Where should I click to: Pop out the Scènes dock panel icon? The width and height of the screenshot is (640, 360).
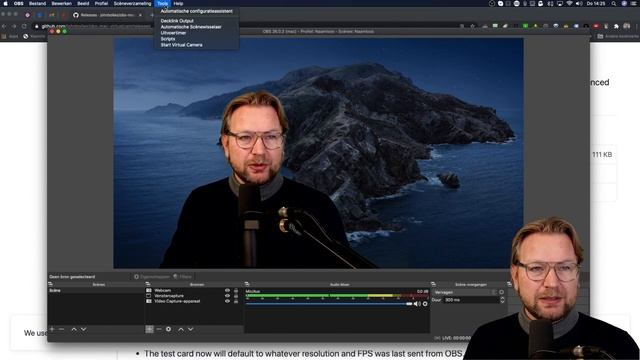click(50, 284)
